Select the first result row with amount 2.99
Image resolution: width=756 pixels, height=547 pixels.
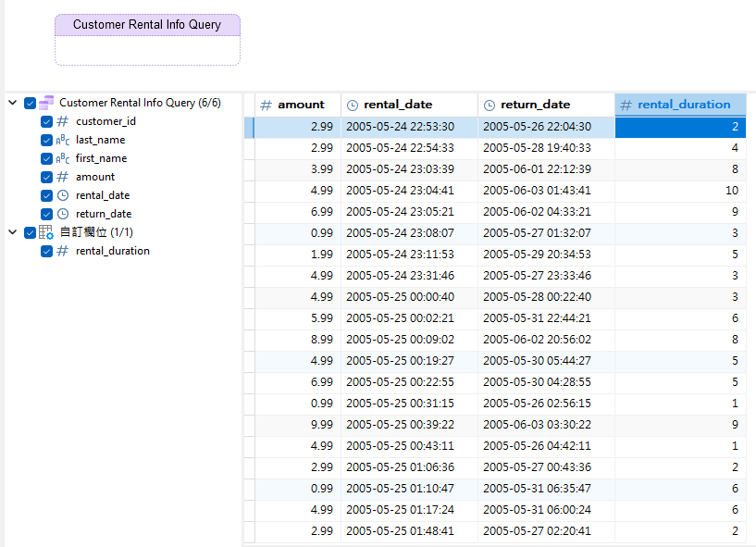pyautogui.click(x=416, y=126)
